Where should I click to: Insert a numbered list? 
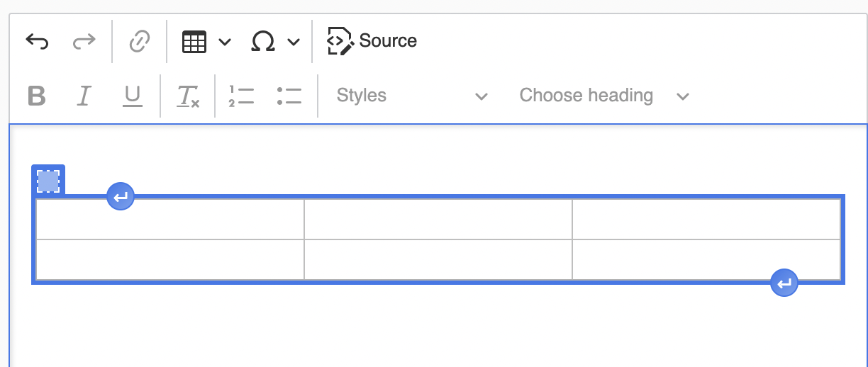point(241,96)
